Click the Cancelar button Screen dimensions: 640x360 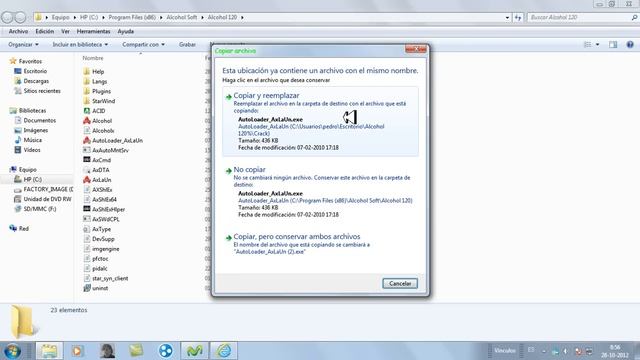pyautogui.click(x=400, y=283)
